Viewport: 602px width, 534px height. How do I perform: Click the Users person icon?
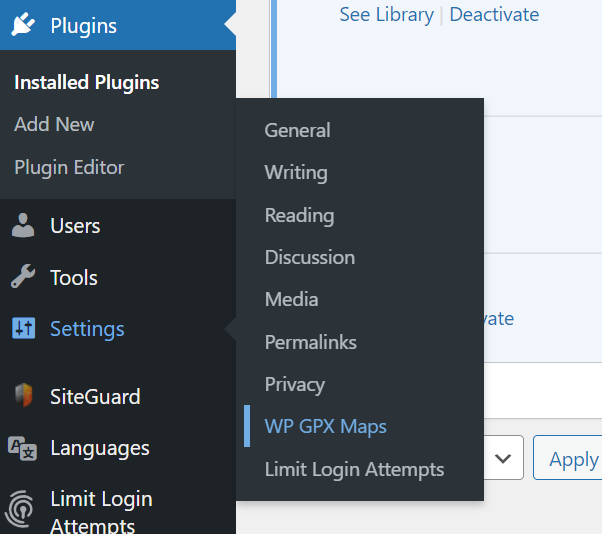pyautogui.click(x=23, y=225)
